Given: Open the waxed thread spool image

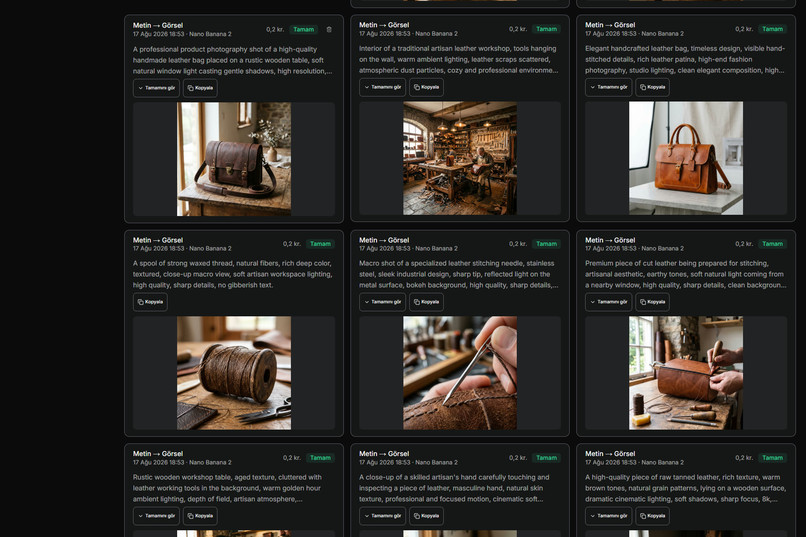Looking at the screenshot, I should [x=234, y=373].
